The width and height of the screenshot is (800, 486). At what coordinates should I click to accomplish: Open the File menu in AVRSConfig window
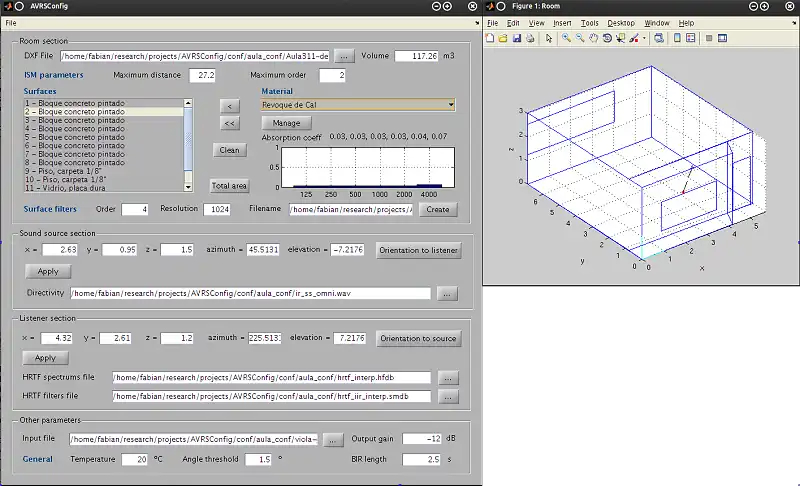11,23
